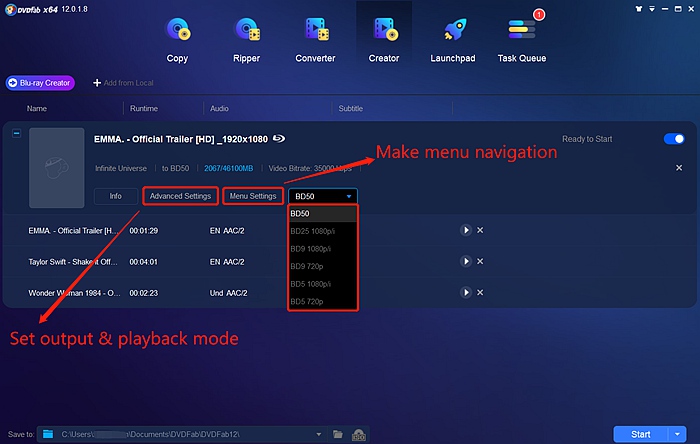Image resolution: width=700 pixels, height=444 pixels.
Task: Click the Save to folder icon
Action: [x=48, y=434]
